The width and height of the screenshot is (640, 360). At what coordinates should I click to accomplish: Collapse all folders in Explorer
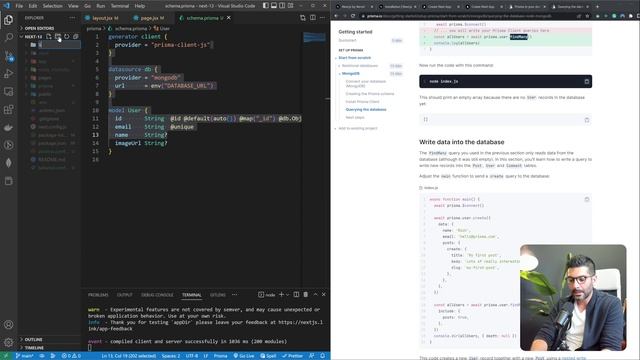click(76, 36)
